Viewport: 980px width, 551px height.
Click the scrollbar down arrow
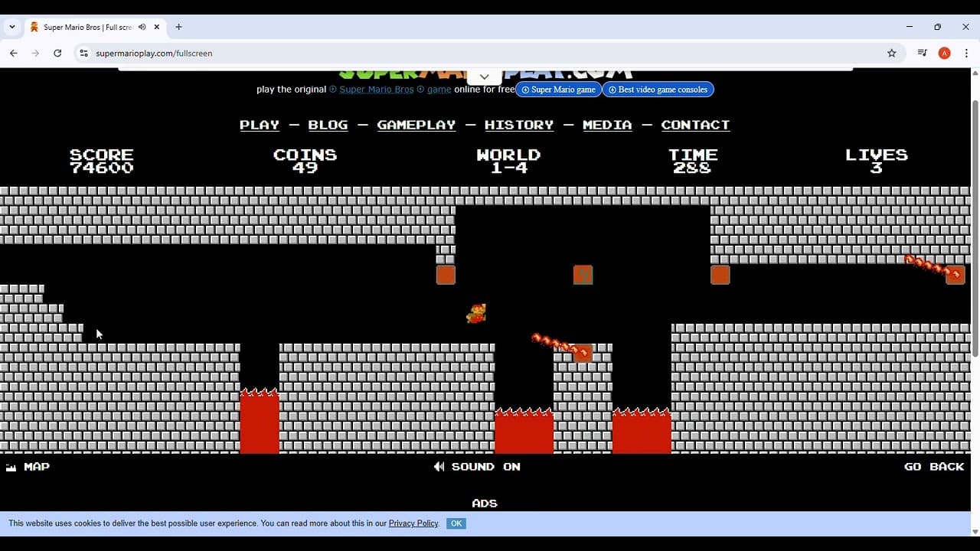(x=975, y=531)
